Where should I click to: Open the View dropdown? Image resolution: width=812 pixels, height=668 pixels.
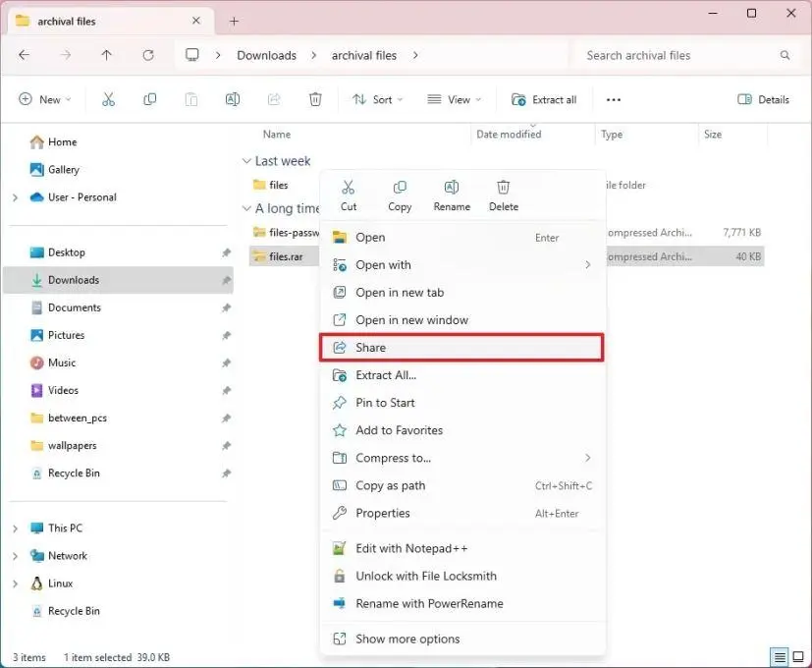(x=454, y=99)
